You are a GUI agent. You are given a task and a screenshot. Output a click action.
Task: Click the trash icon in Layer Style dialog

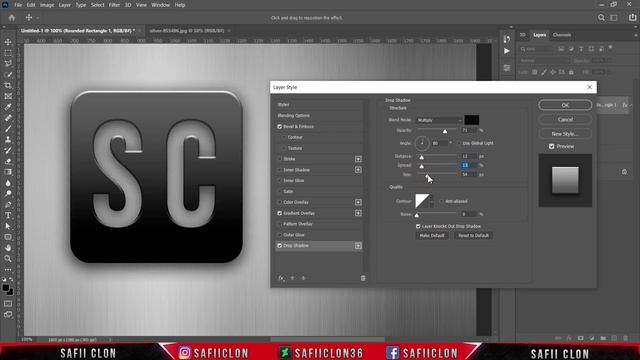click(x=363, y=278)
